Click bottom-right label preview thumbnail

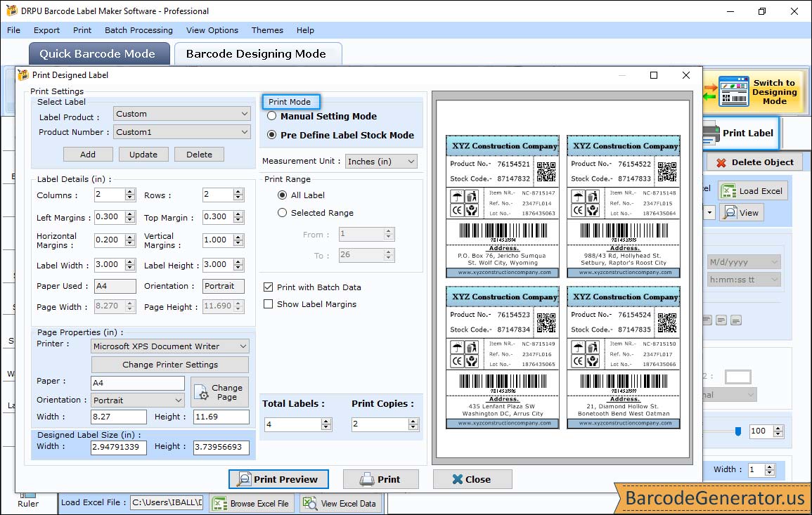pos(624,358)
